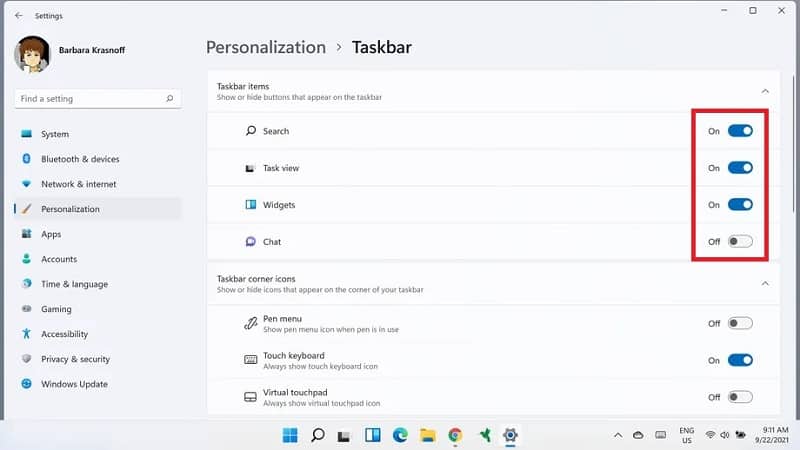Open File Explorer from taskbar
The height and width of the screenshot is (450, 800).
(428, 435)
